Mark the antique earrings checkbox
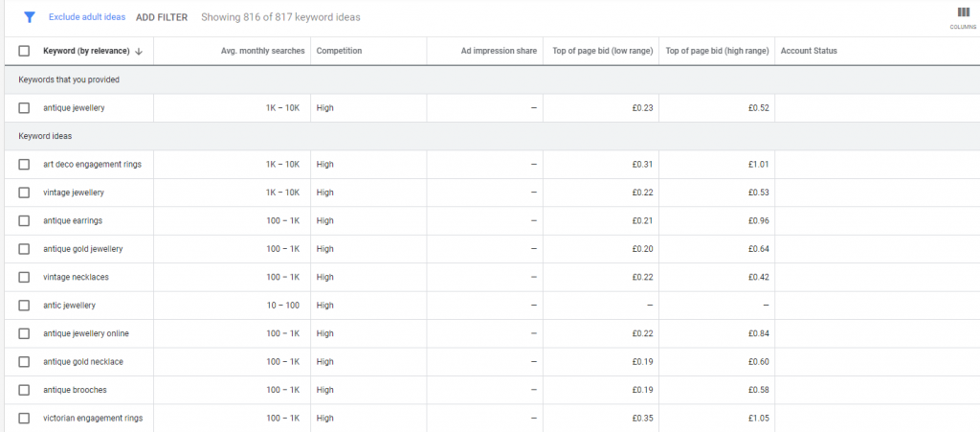The width and height of the screenshot is (980, 432). pyautogui.click(x=24, y=221)
